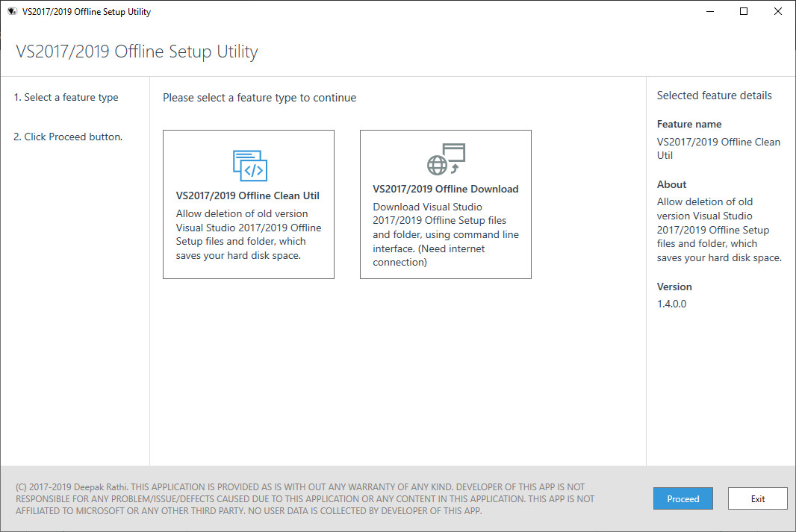This screenshot has width=796, height=532.
Task: Select the VS2017/2019 Offline Clean Util card title
Action: 248,195
